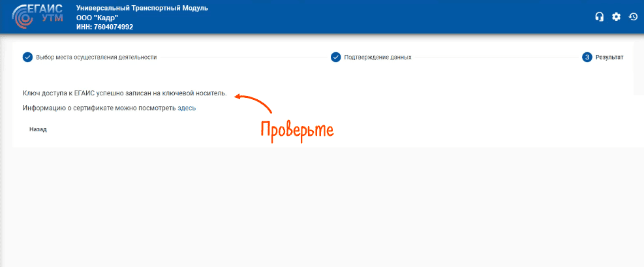Click the step 3 number circle

click(x=587, y=57)
